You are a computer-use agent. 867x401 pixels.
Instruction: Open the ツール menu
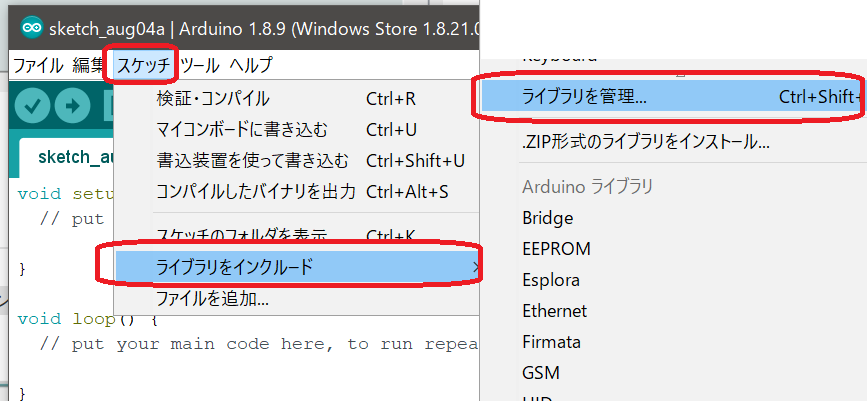click(200, 65)
